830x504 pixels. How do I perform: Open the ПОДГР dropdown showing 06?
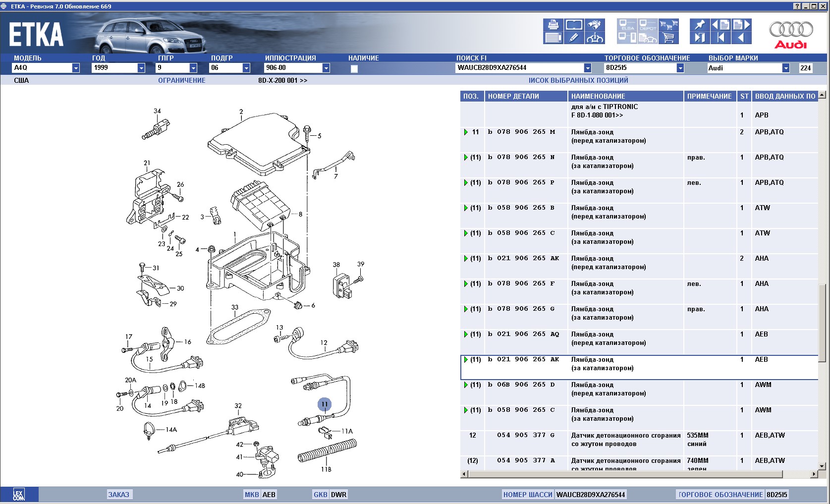(246, 68)
